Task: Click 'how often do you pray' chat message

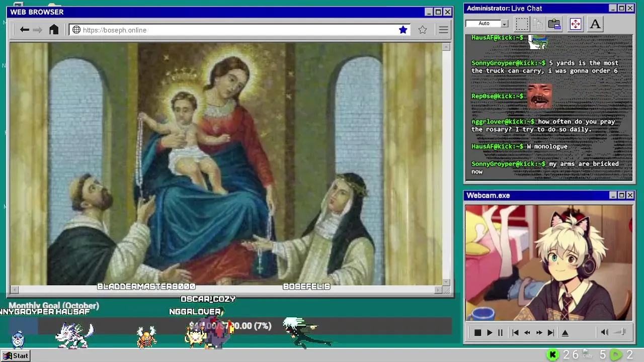Action: tap(543, 125)
